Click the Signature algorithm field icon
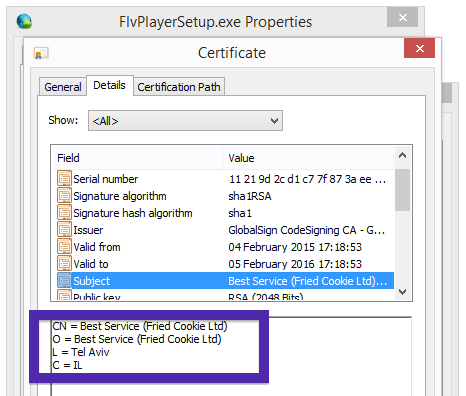Screen dimensions: 466x396 pyautogui.click(x=64, y=195)
